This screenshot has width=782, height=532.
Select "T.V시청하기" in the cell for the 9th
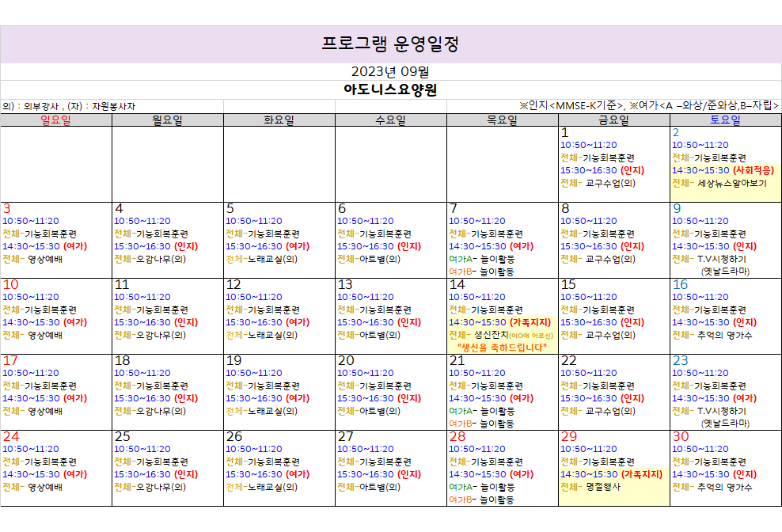coord(722,259)
